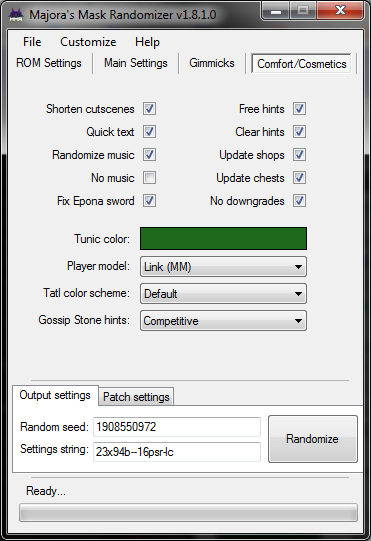Toggle Fix Epona sword checkbox
Screen dimensions: 371x541
(149, 201)
